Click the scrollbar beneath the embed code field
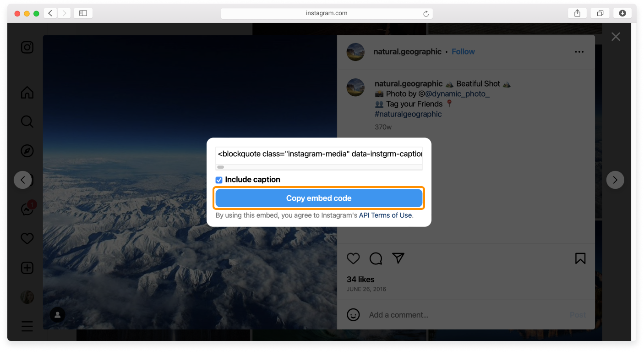This screenshot has height=352, width=644. tap(221, 168)
